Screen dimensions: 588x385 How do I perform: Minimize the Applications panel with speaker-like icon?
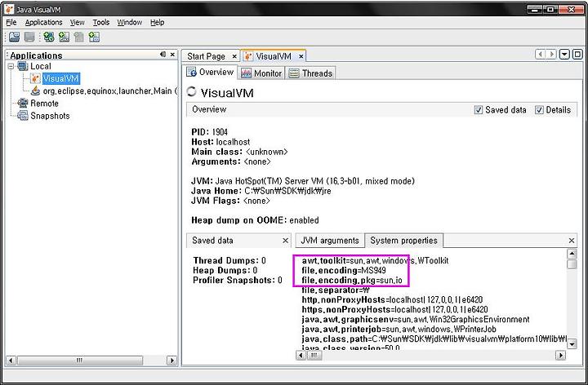163,55
